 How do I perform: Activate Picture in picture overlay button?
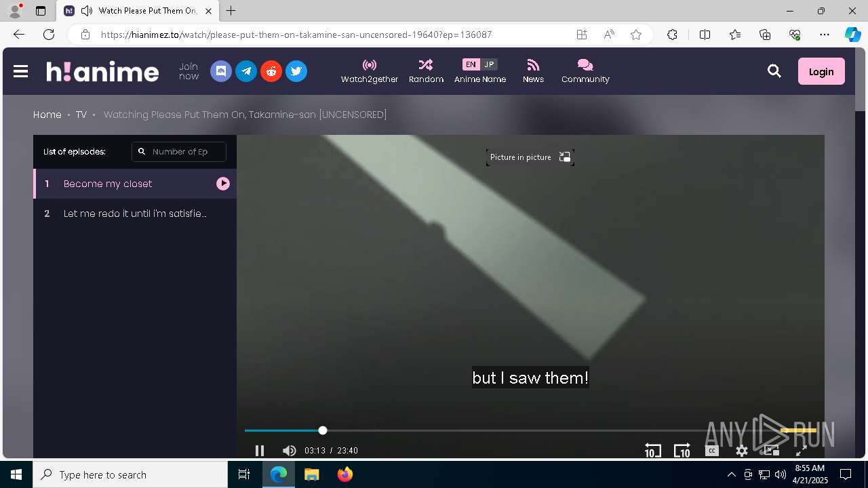(x=530, y=157)
